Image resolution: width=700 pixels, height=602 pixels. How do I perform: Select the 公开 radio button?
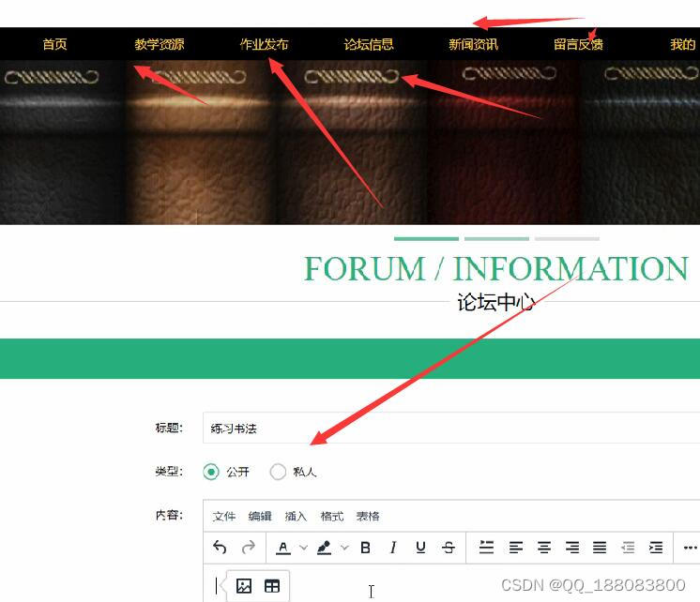pos(211,472)
